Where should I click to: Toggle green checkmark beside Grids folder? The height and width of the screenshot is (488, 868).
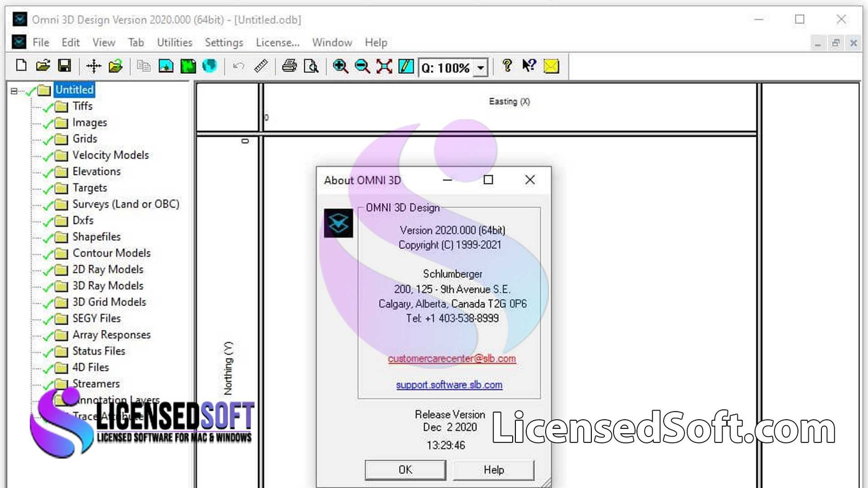tap(48, 139)
